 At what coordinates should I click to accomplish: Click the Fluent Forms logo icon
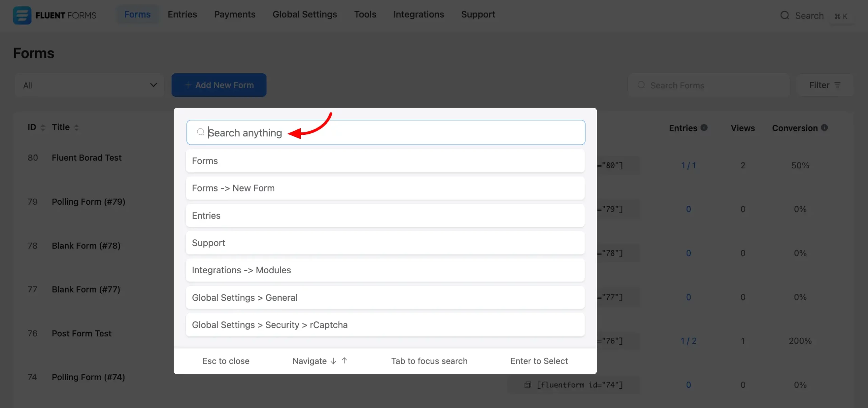point(22,15)
